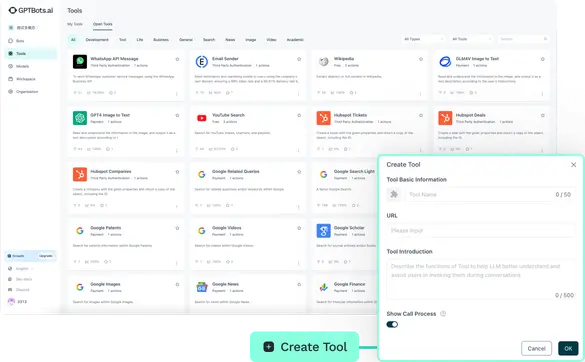Cancel the Create Tool dialog
Screen dimensions: 585x362
[536, 348]
